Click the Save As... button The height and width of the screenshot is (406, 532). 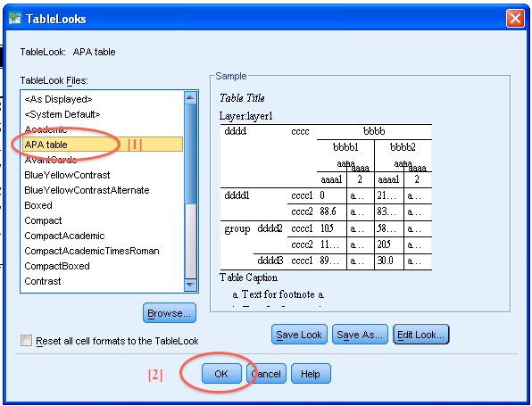360,335
